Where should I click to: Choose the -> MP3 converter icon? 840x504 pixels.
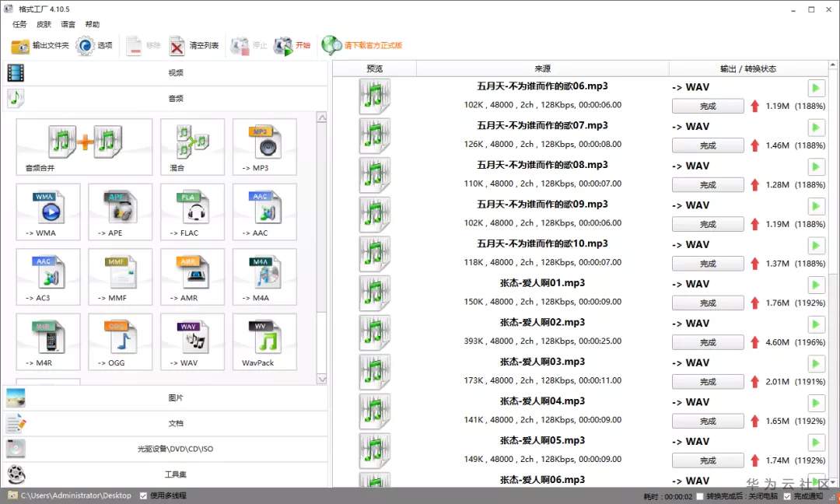pyautogui.click(x=264, y=147)
